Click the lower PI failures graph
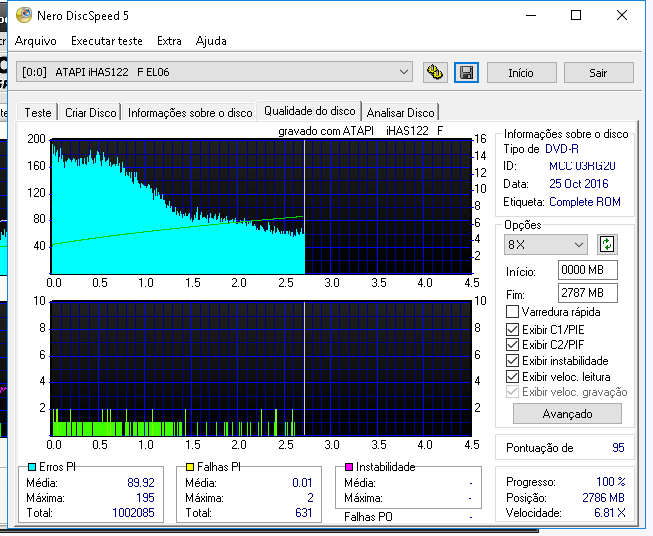The height and width of the screenshot is (536, 653). [x=261, y=368]
